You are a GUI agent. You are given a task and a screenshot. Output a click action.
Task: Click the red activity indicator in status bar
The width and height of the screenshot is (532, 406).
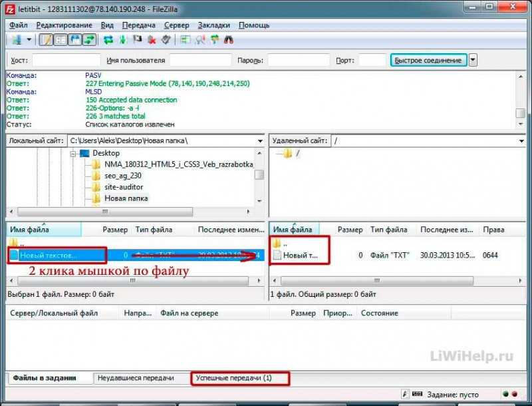(515, 394)
